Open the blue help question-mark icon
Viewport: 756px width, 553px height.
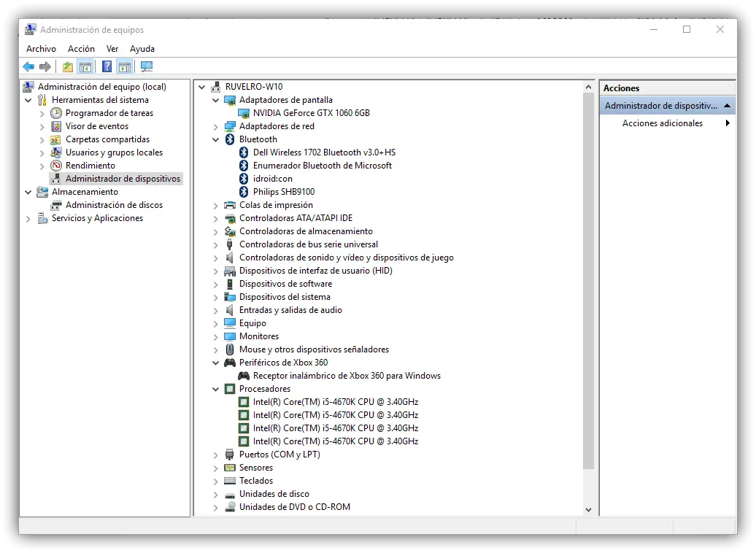click(107, 67)
